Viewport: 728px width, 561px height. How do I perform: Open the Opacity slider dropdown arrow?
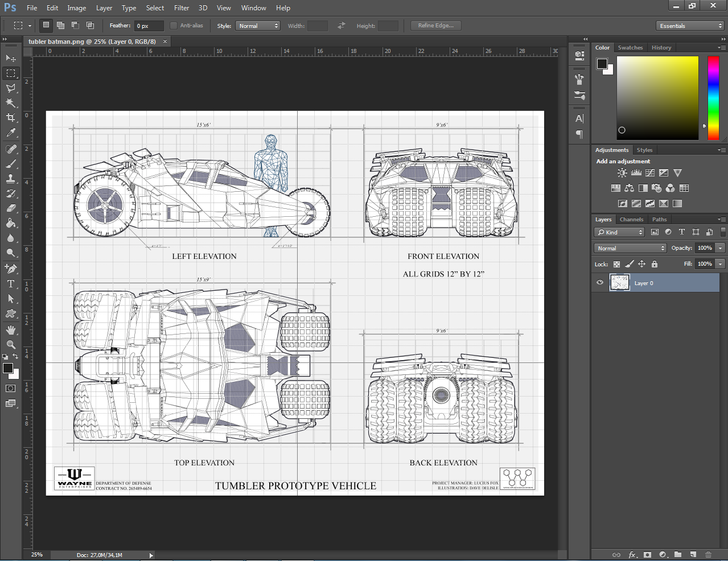[721, 248]
